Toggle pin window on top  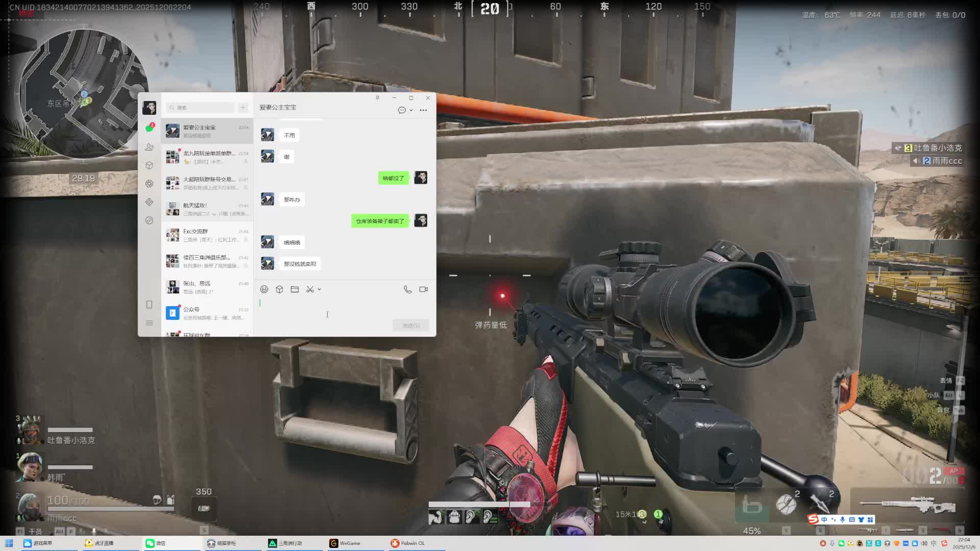pyautogui.click(x=377, y=97)
